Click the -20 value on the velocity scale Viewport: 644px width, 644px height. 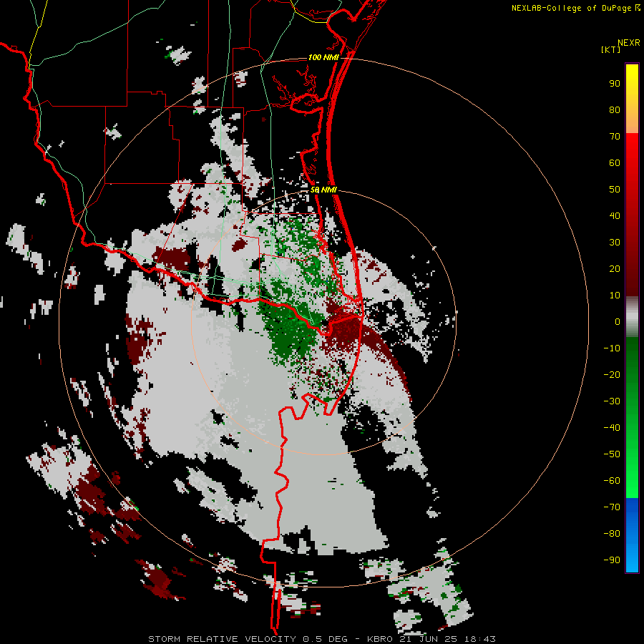(x=612, y=375)
